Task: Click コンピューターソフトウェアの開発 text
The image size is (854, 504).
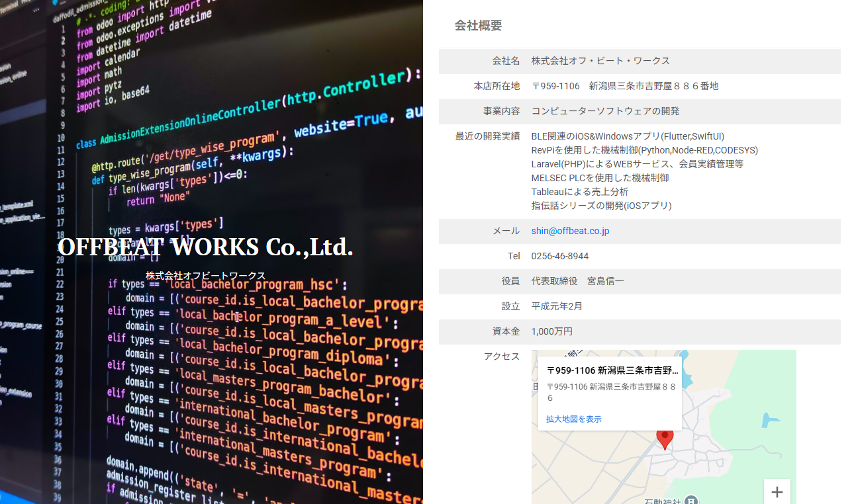Action: click(605, 111)
